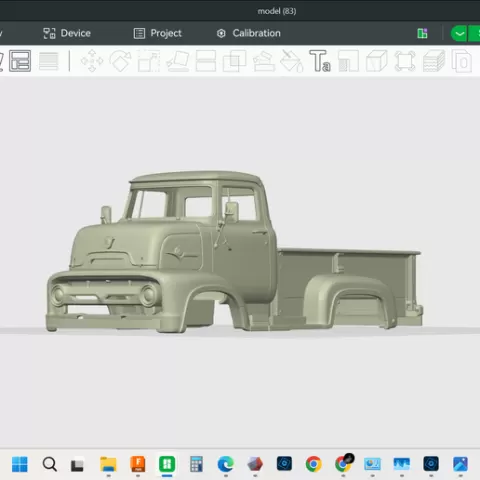Select the Move tool with four arrows
480x480 pixels.
tap(92, 61)
